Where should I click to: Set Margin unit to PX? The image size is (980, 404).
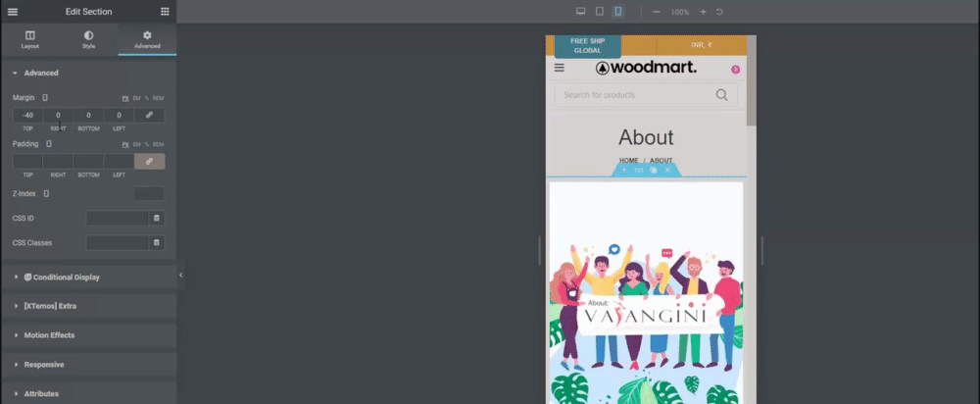point(125,98)
